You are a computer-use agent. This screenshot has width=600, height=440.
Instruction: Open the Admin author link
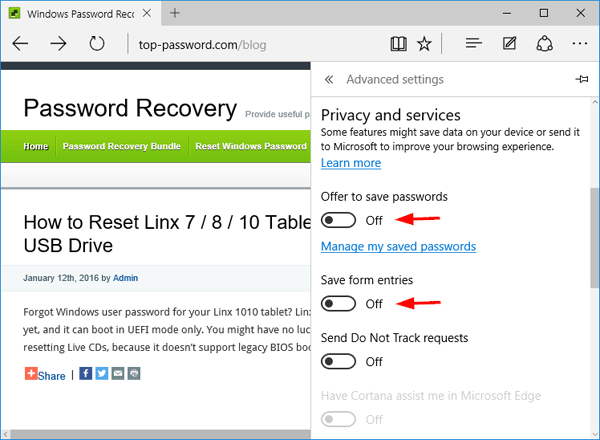125,278
